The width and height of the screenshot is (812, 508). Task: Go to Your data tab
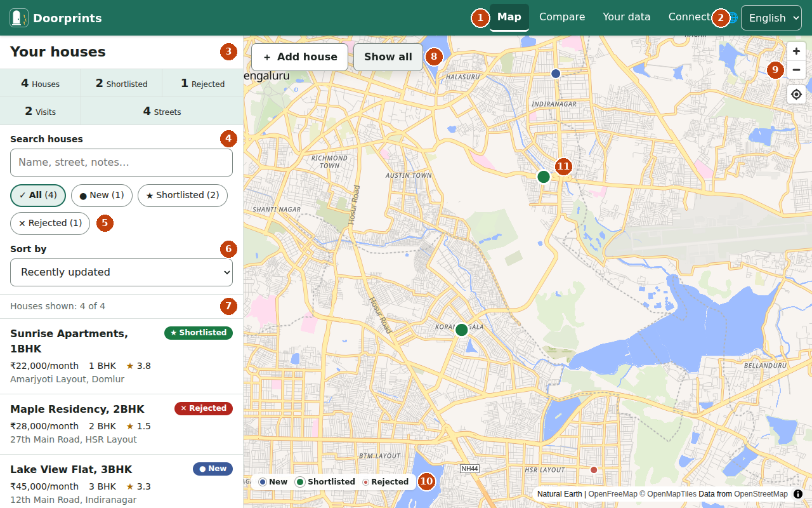(x=627, y=17)
